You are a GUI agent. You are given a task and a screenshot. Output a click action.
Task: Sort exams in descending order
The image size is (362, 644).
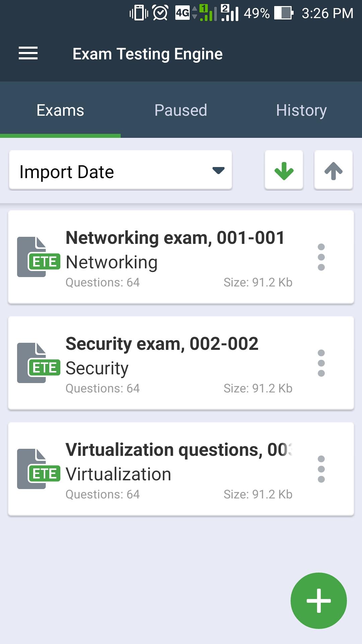284,170
